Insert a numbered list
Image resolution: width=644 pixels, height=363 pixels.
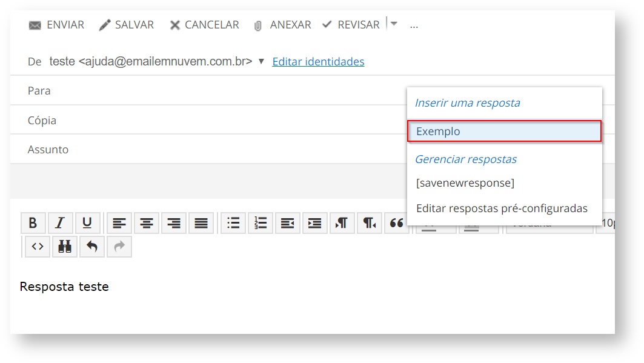(261, 223)
